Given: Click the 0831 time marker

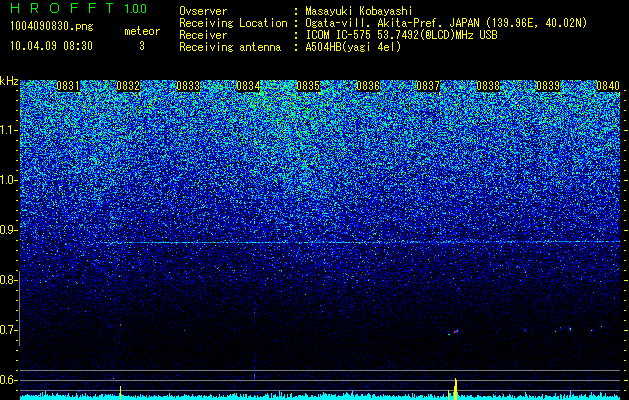Looking at the screenshot, I should pos(68,86).
